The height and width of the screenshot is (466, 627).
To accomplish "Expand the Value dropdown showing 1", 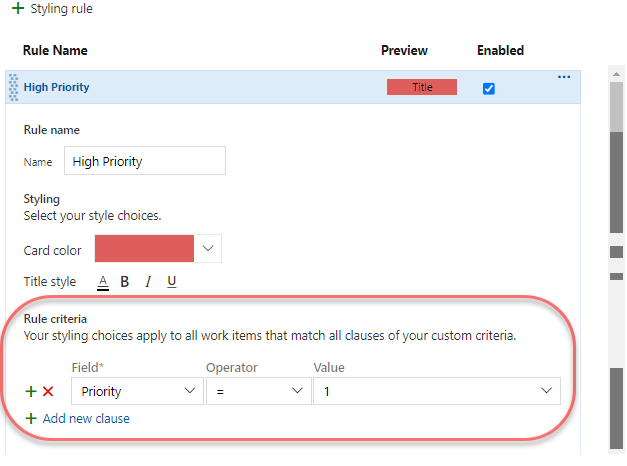I will point(437,391).
